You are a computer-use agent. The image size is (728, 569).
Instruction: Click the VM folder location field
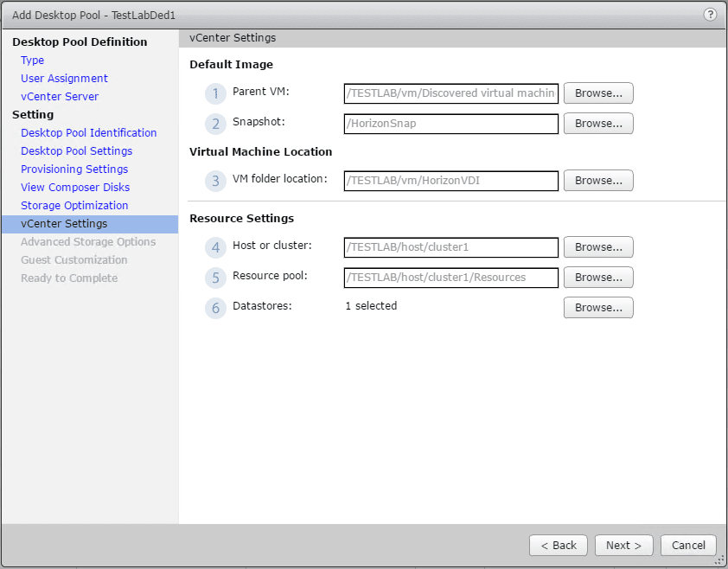click(x=450, y=181)
